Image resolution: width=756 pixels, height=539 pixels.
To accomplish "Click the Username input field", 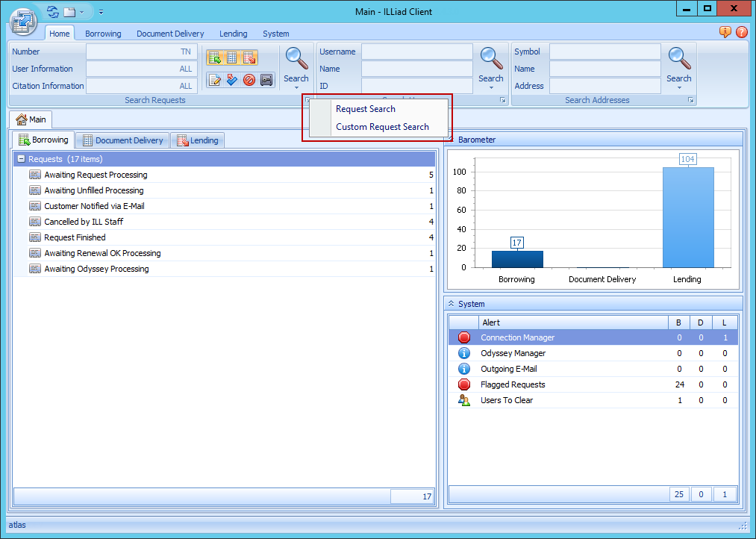I will pos(416,52).
